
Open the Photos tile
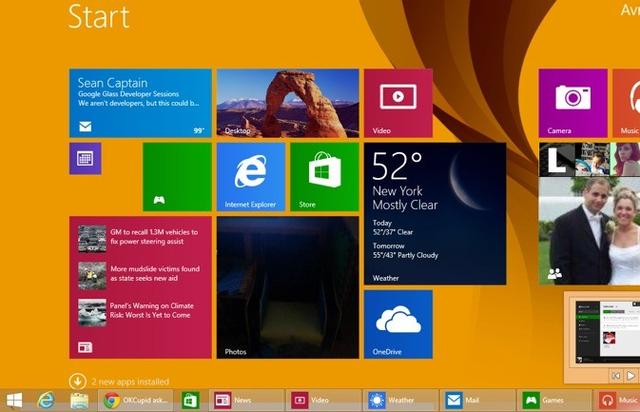click(287, 288)
